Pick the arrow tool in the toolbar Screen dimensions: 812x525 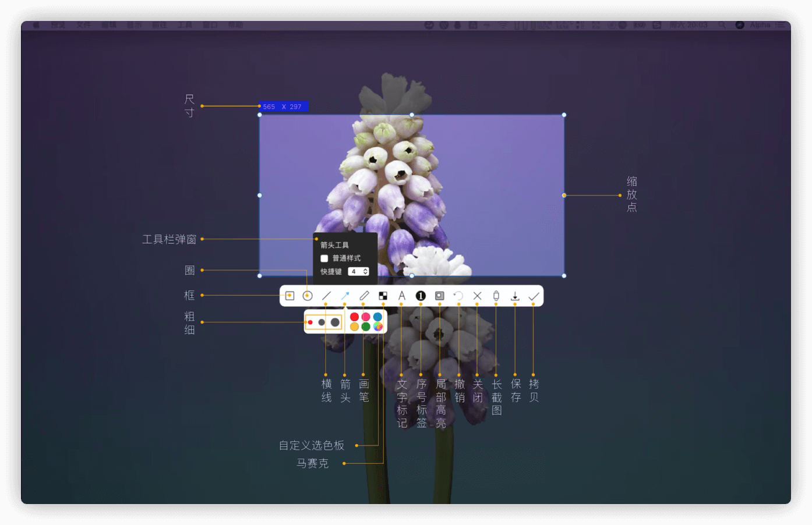click(x=345, y=296)
